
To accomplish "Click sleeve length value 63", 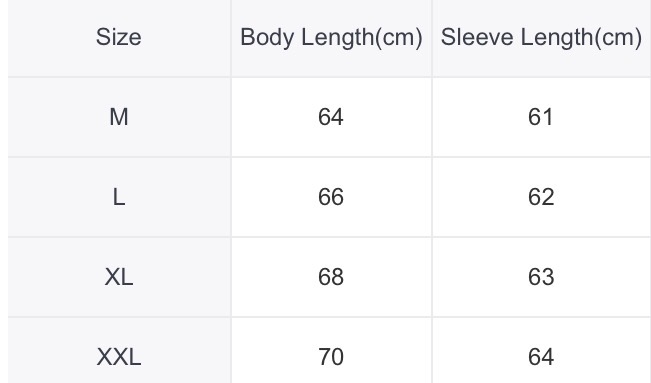I will click(x=541, y=277).
